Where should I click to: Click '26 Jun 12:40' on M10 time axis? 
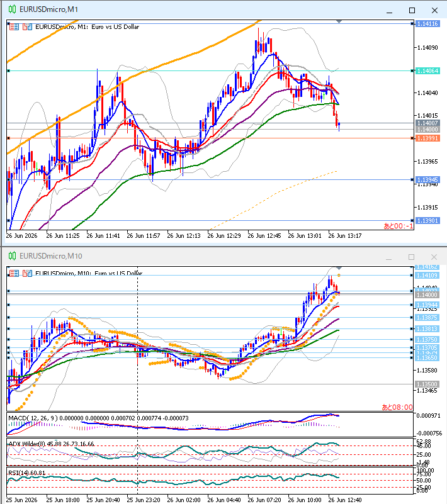pos(345,500)
